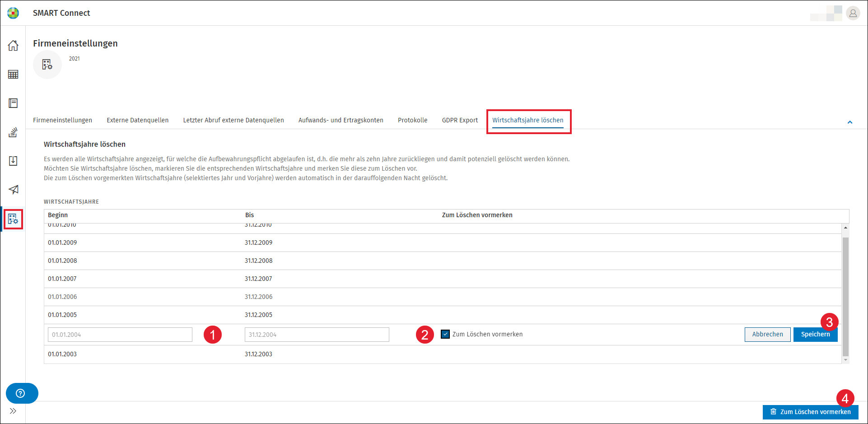Click bottom Zum Löschen vormerken button

[811, 412]
